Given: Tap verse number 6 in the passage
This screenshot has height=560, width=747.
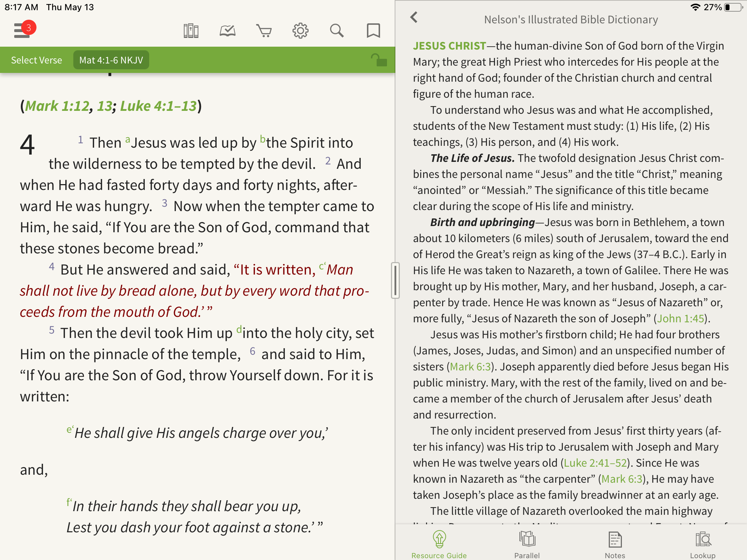Looking at the screenshot, I should [252, 351].
